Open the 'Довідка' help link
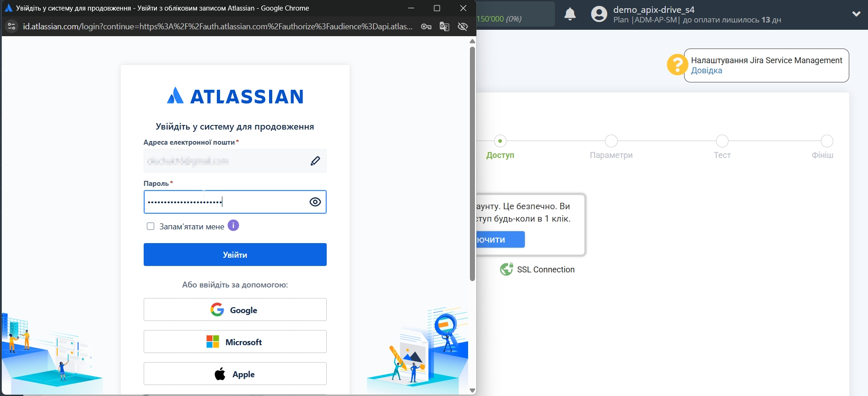 click(706, 71)
